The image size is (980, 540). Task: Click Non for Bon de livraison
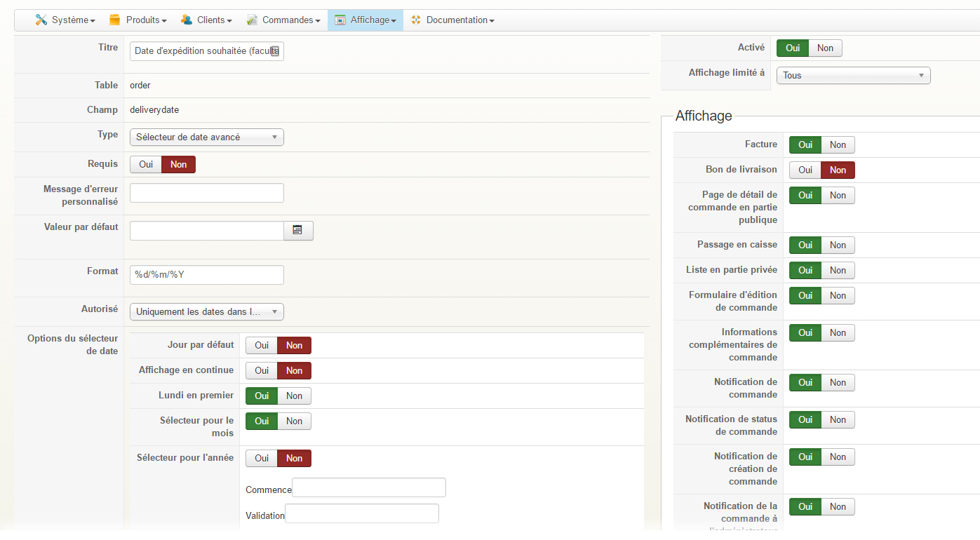coord(838,170)
